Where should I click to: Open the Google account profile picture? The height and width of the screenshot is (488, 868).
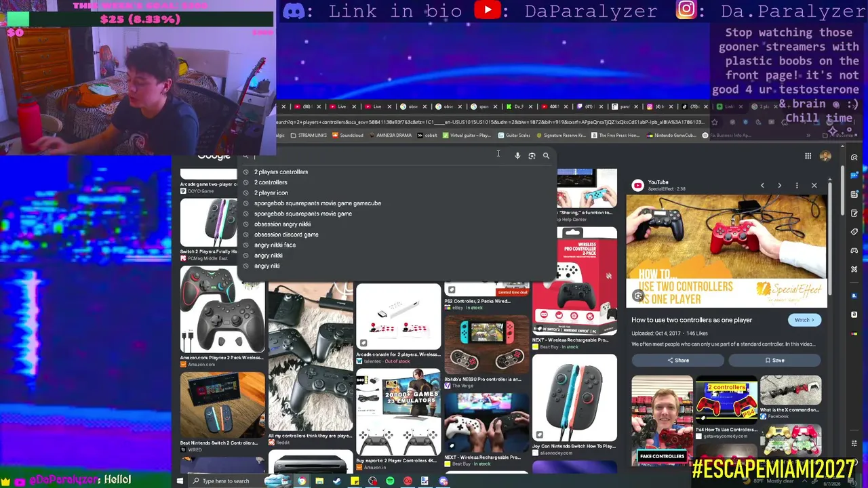(x=825, y=157)
